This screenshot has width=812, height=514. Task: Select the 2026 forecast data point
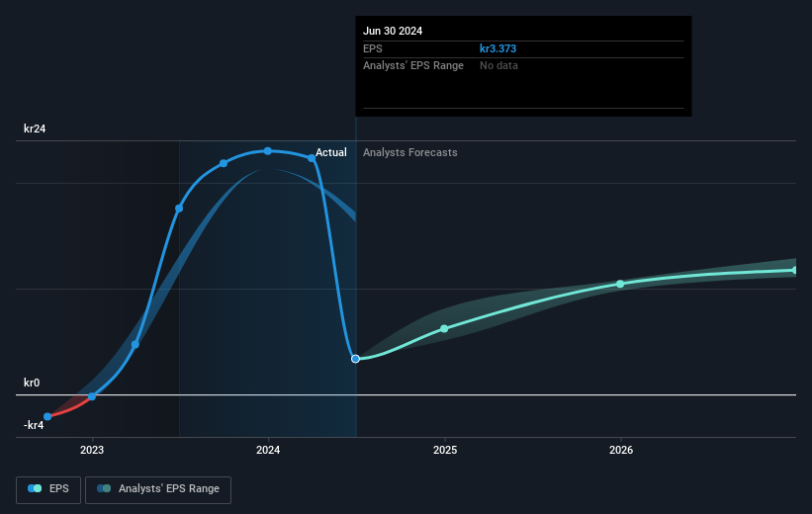620,284
